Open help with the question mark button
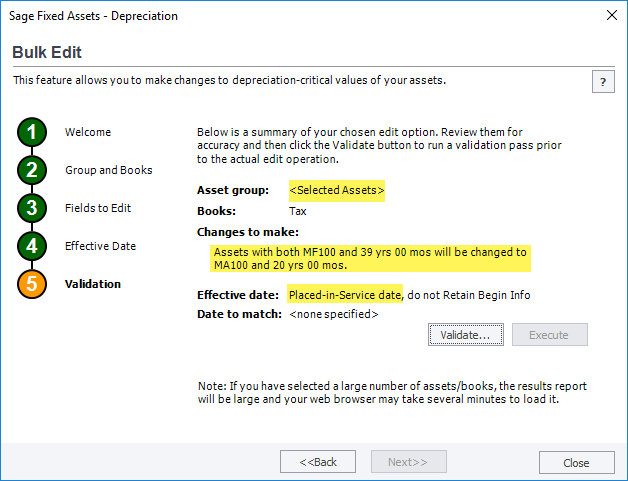The height and width of the screenshot is (481, 628). (603, 82)
